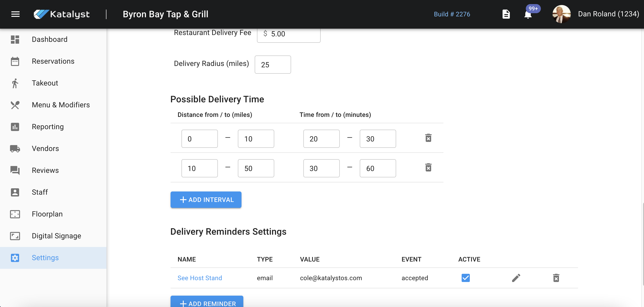Click the Dan Roland profile avatar
The width and height of the screenshot is (644, 307).
[x=561, y=14]
